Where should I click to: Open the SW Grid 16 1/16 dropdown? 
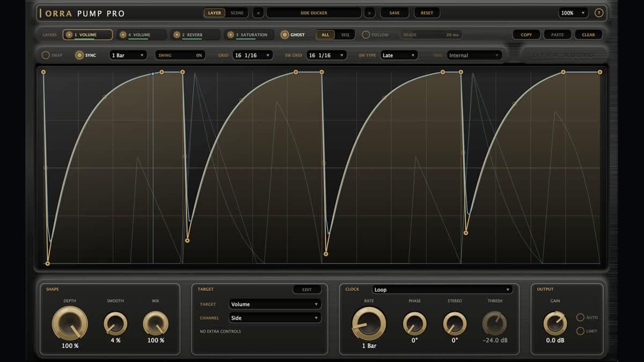click(x=326, y=55)
